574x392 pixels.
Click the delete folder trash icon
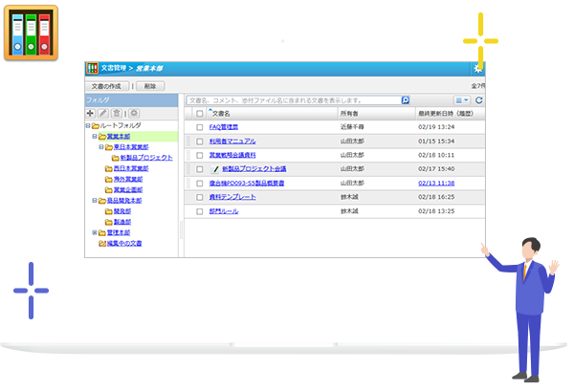tap(116, 113)
